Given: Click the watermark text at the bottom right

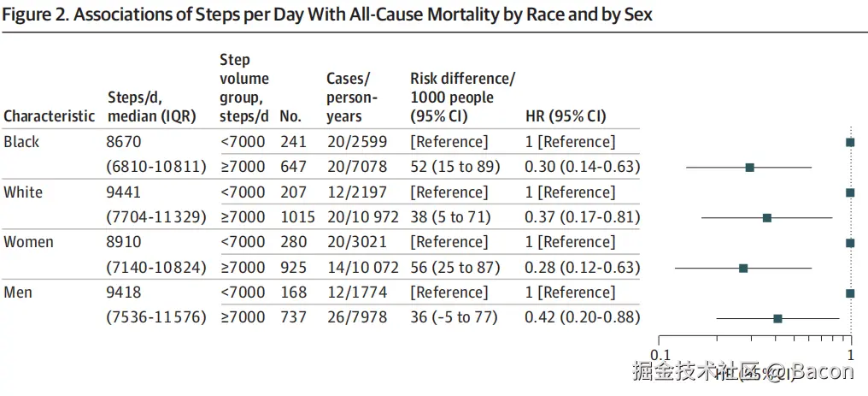Looking at the screenshot, I should tap(742, 371).
